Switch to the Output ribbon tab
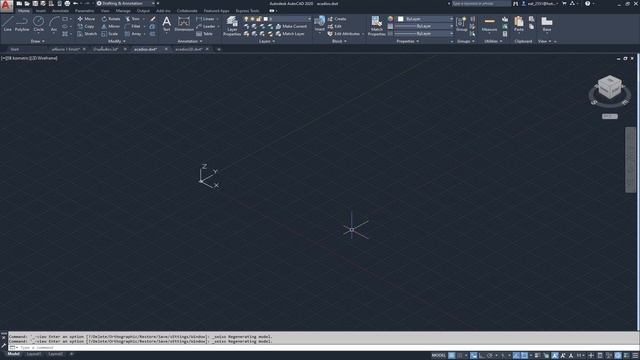This screenshot has width=640, height=360. coord(143,11)
